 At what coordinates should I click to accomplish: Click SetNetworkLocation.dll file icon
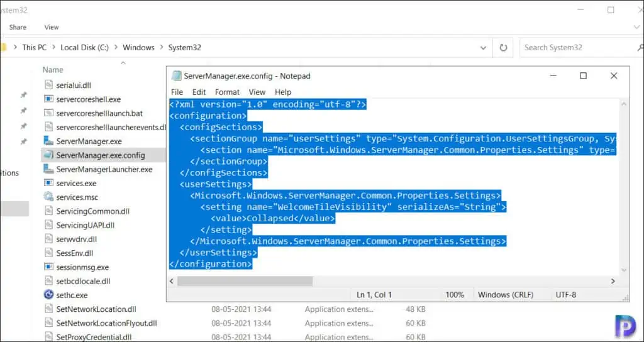[x=49, y=309]
